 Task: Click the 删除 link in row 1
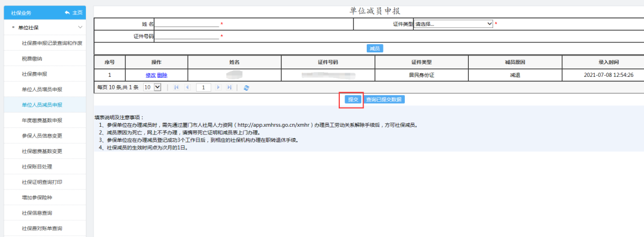point(162,75)
